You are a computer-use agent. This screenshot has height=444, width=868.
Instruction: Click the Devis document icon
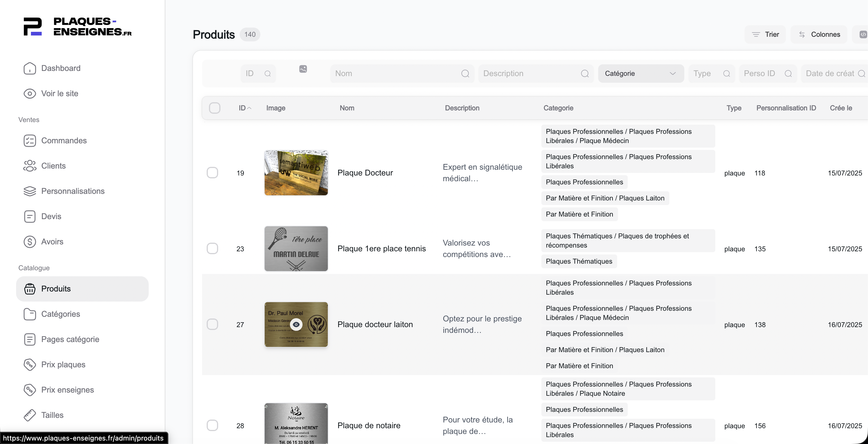[30, 217]
